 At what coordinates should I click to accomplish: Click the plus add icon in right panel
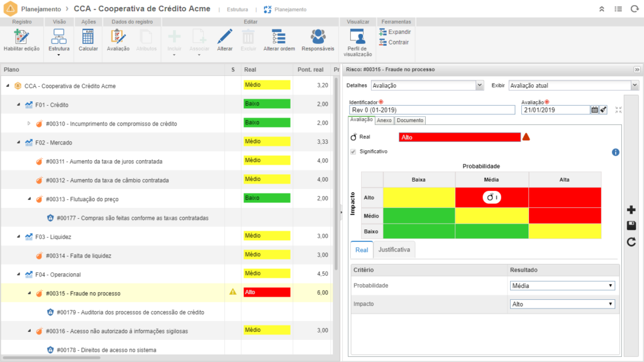click(631, 210)
